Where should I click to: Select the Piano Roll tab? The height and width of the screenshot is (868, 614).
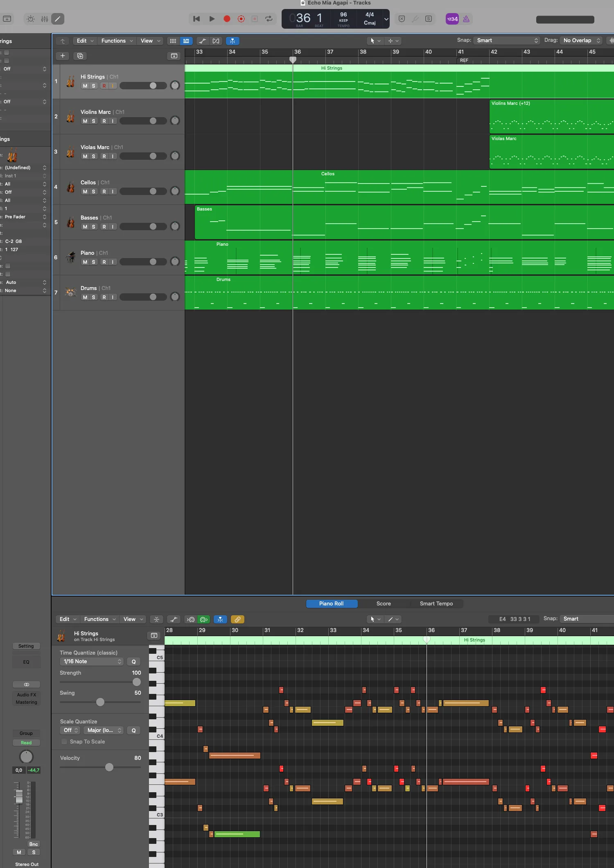tap(332, 604)
